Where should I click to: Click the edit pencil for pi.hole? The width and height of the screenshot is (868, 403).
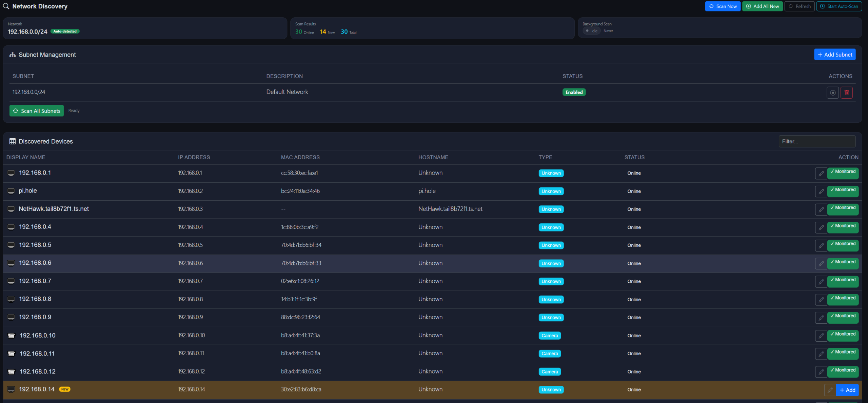821,192
